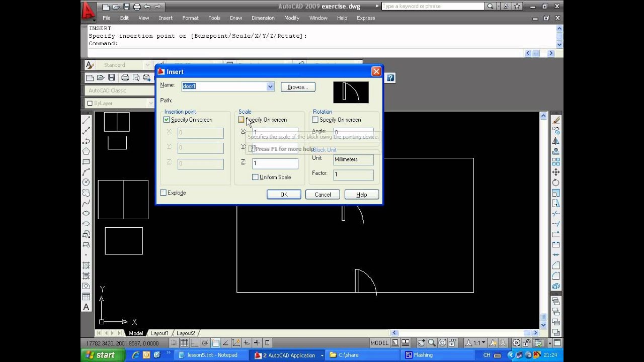The height and width of the screenshot is (362, 644).
Task: Click the blue Help question mark icon
Action: point(390,78)
